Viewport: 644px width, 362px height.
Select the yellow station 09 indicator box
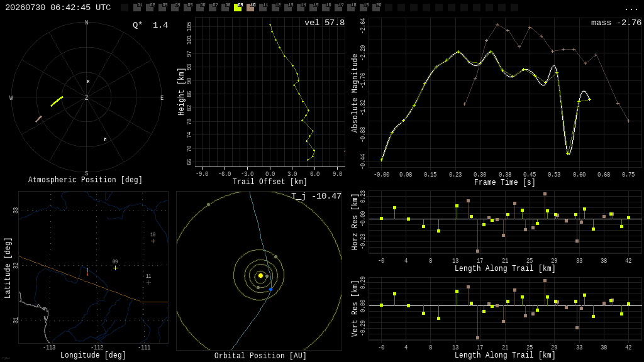tap(238, 8)
